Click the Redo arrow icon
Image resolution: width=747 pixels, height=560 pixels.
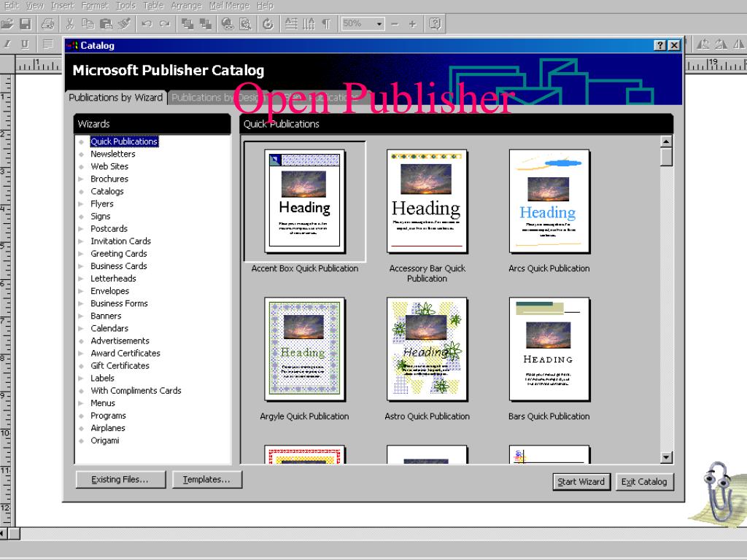tap(165, 23)
